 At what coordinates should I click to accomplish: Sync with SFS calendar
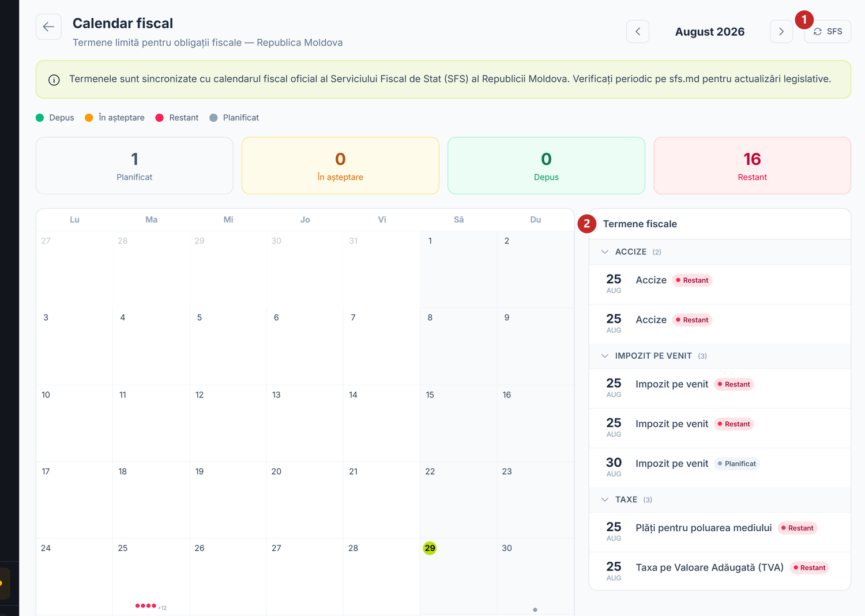point(828,32)
